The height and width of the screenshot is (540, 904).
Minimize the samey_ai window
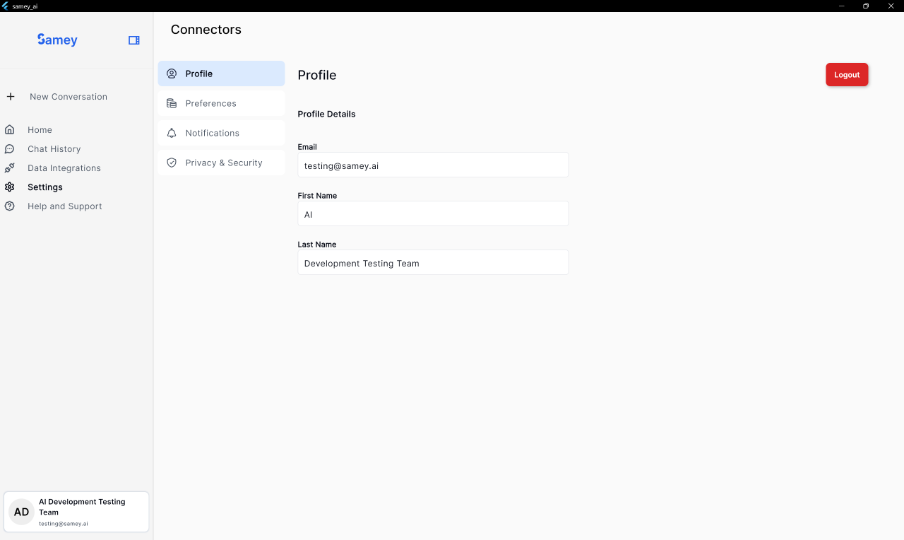(841, 6)
